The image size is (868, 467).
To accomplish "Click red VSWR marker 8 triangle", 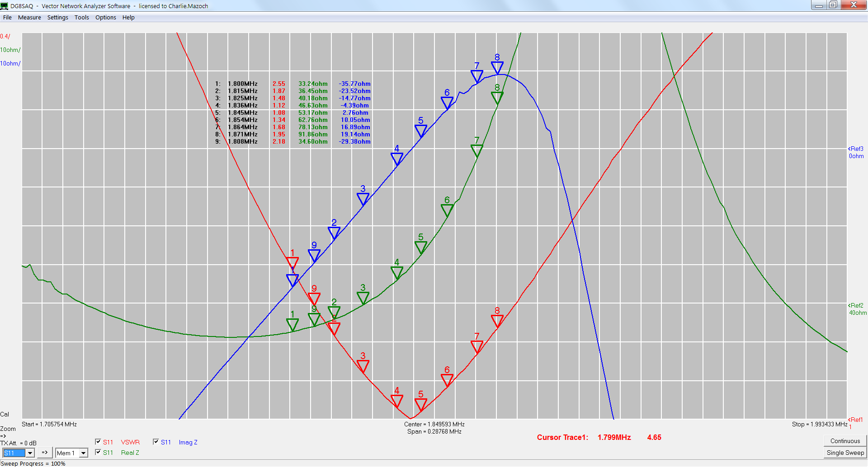I will tap(497, 320).
